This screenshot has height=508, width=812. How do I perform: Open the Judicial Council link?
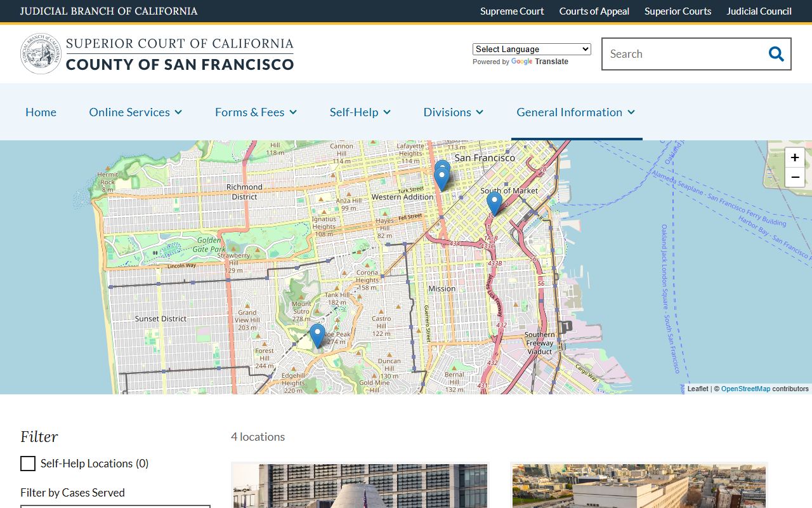coord(759,11)
